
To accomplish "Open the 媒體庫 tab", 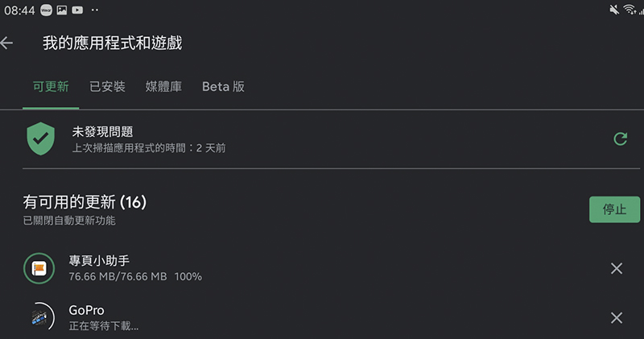I will click(163, 87).
